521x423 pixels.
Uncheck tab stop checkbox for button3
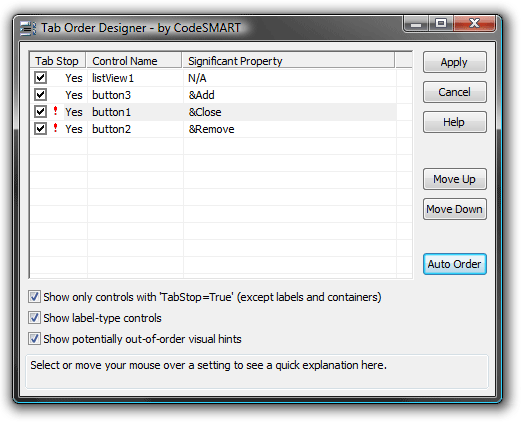point(41,95)
